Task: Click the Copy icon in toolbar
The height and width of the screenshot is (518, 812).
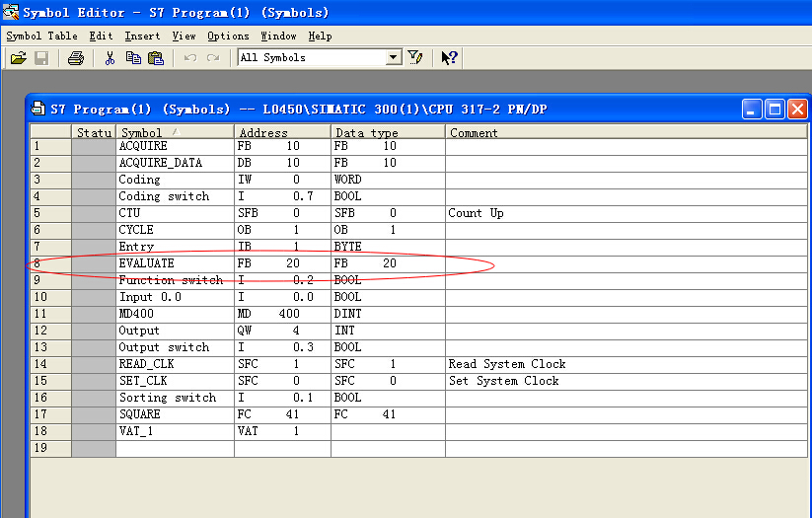Action: [133, 57]
